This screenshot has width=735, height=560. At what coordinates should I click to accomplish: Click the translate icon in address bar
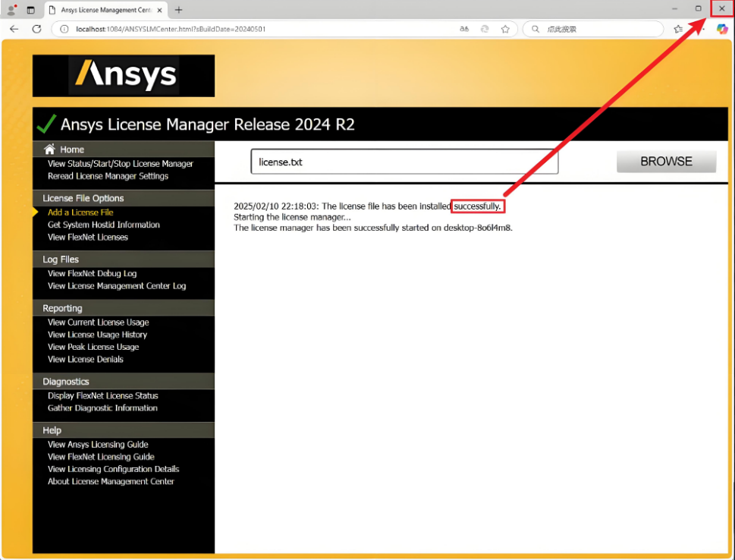pos(464,29)
